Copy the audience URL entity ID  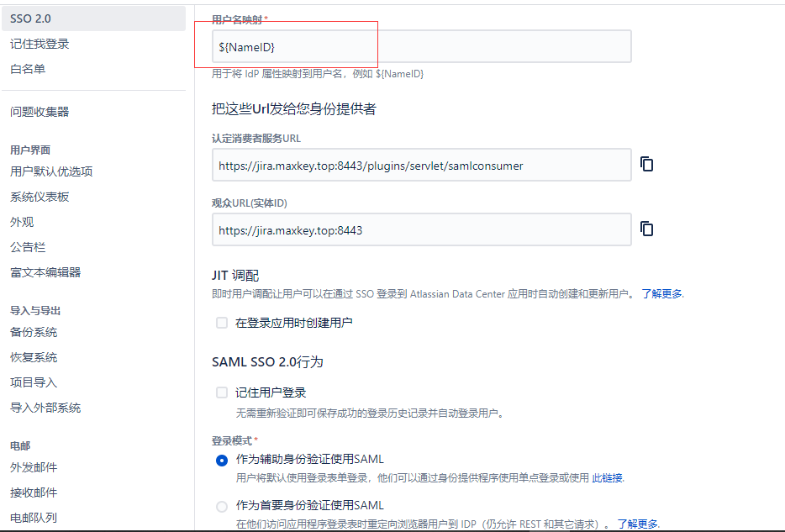tap(647, 229)
